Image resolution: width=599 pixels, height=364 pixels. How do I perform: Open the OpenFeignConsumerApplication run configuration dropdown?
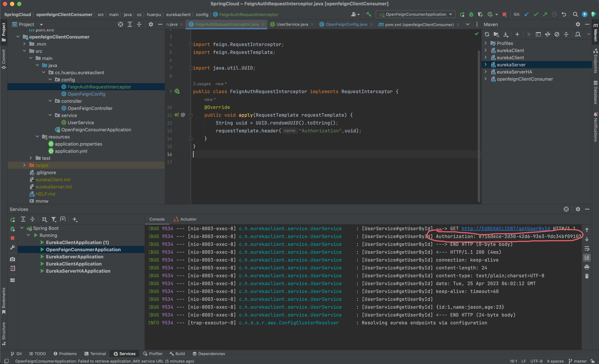(416, 14)
